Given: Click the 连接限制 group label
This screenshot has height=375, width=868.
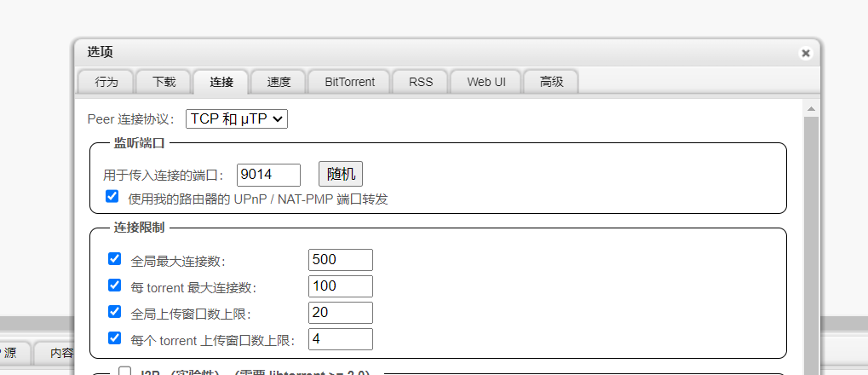Looking at the screenshot, I should click(139, 228).
